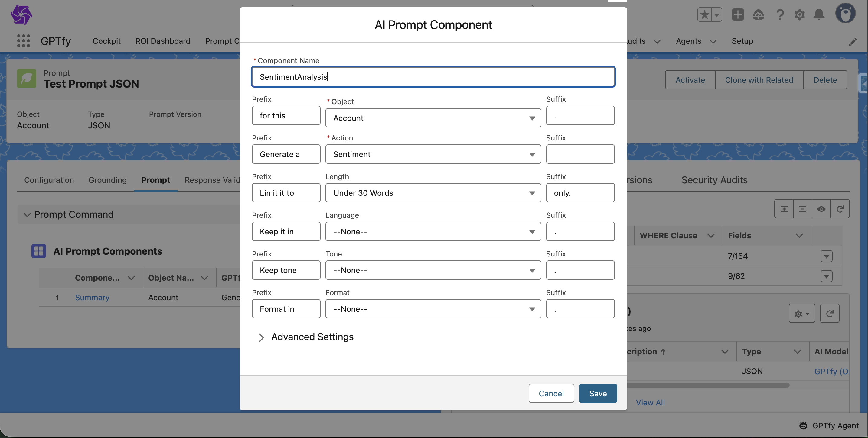Image resolution: width=868 pixels, height=438 pixels.
Task: Open the Action dropdown showing Sentiment
Action: 433,154
